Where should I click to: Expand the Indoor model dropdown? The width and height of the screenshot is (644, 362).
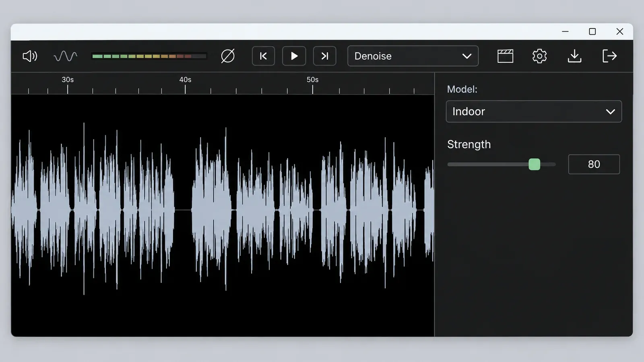[x=534, y=111]
